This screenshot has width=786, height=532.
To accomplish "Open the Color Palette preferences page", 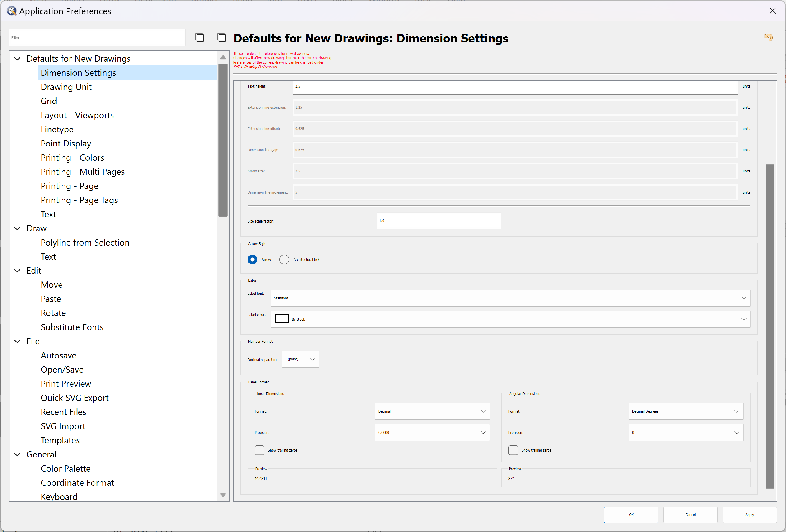I will pos(65,468).
